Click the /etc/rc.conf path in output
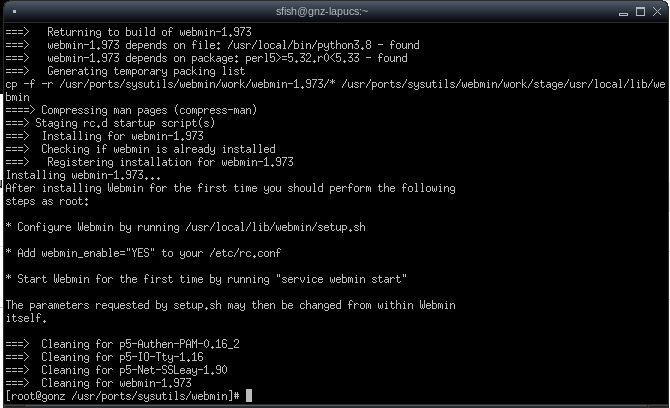 coord(245,253)
